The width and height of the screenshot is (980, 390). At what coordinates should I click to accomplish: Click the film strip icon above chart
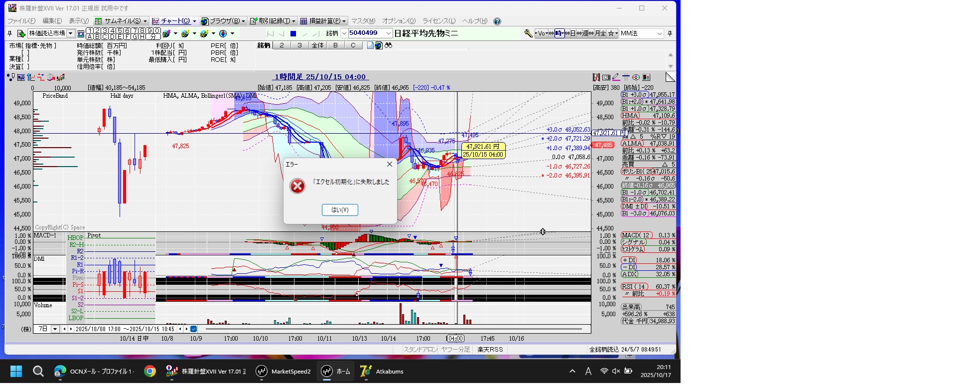pyautogui.click(x=596, y=77)
